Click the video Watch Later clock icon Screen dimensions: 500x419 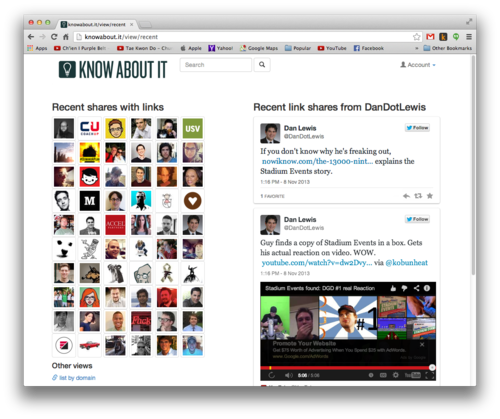click(x=371, y=375)
